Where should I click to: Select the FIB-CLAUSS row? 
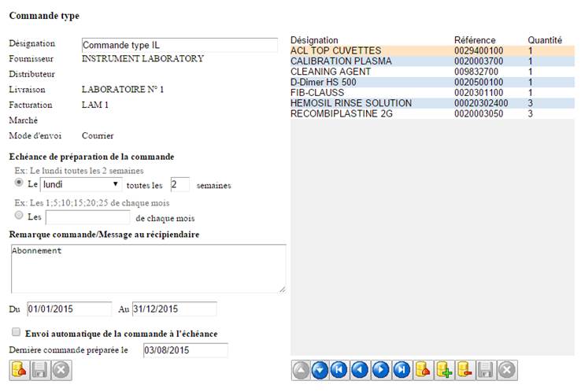pos(432,93)
